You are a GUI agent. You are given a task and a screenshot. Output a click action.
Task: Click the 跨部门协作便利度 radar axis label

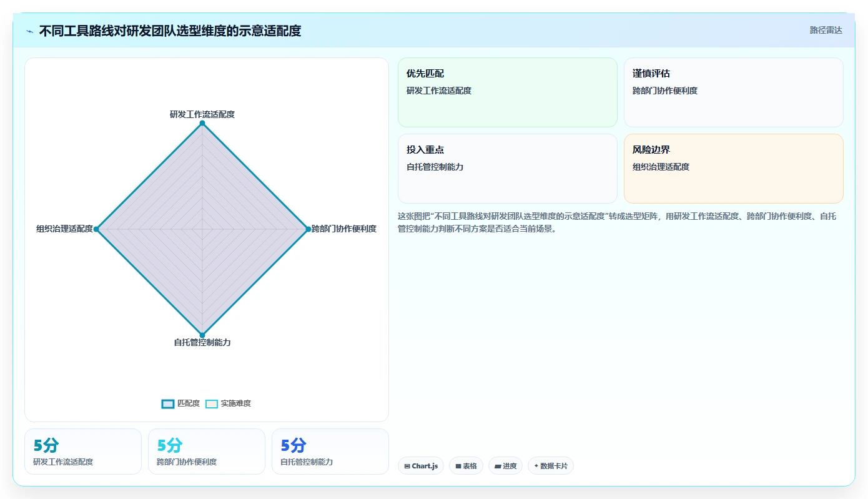click(x=344, y=229)
